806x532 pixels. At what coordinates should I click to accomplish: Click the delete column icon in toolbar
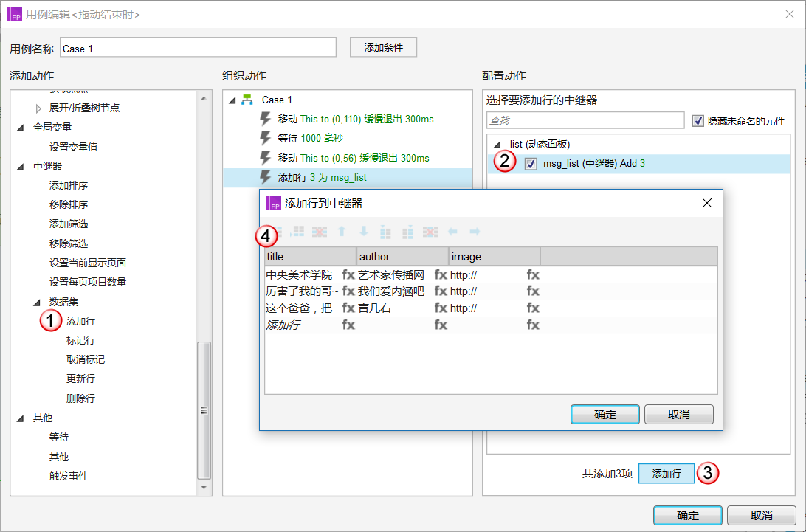click(430, 232)
